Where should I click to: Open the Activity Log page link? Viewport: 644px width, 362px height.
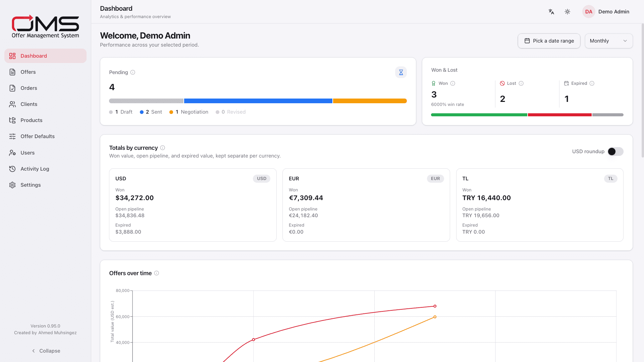tap(45, 169)
